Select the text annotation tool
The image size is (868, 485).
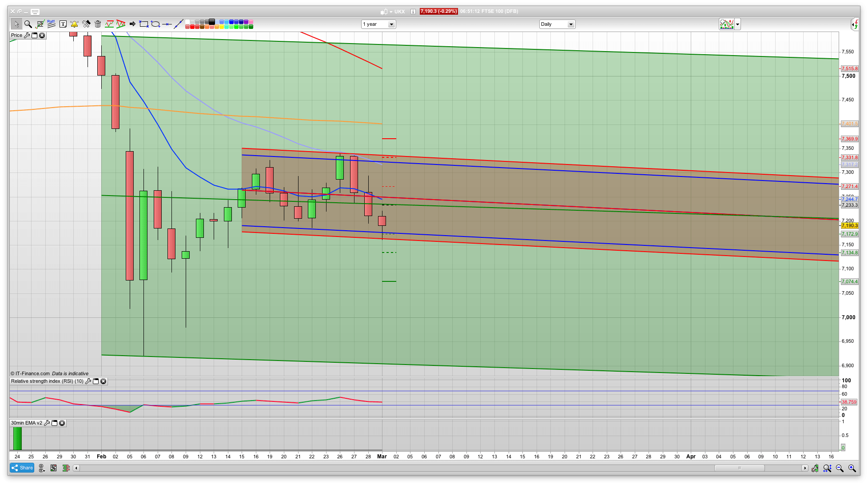tap(63, 24)
